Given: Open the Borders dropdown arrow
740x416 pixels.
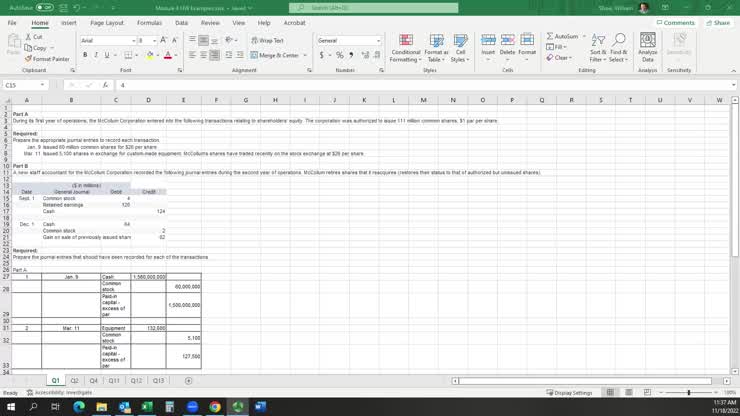Looking at the screenshot, I should tap(137, 55).
